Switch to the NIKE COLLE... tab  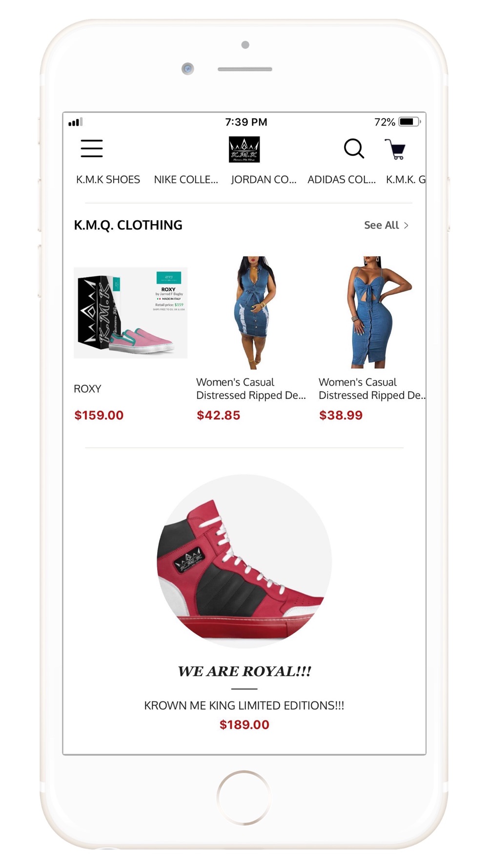coord(186,179)
